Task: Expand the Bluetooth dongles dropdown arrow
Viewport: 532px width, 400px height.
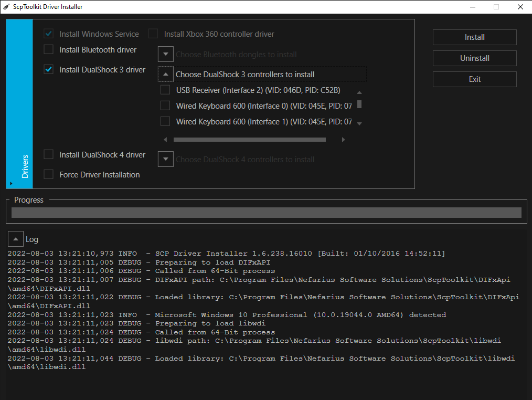Action: (166, 54)
